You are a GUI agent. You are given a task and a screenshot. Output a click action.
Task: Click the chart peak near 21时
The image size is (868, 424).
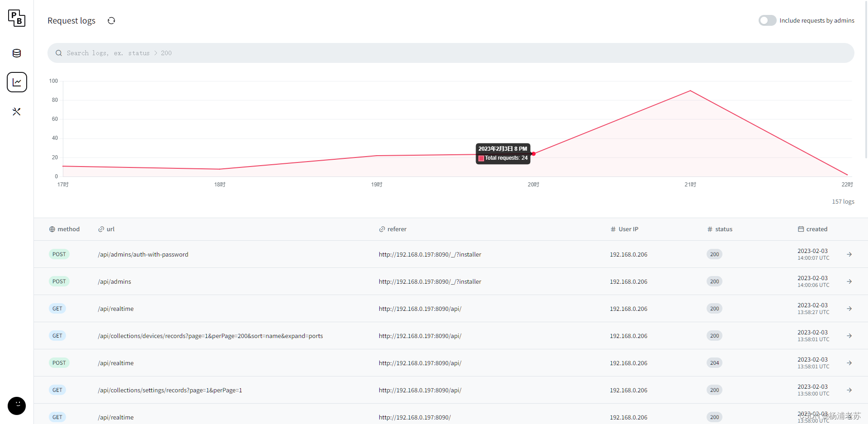690,91
